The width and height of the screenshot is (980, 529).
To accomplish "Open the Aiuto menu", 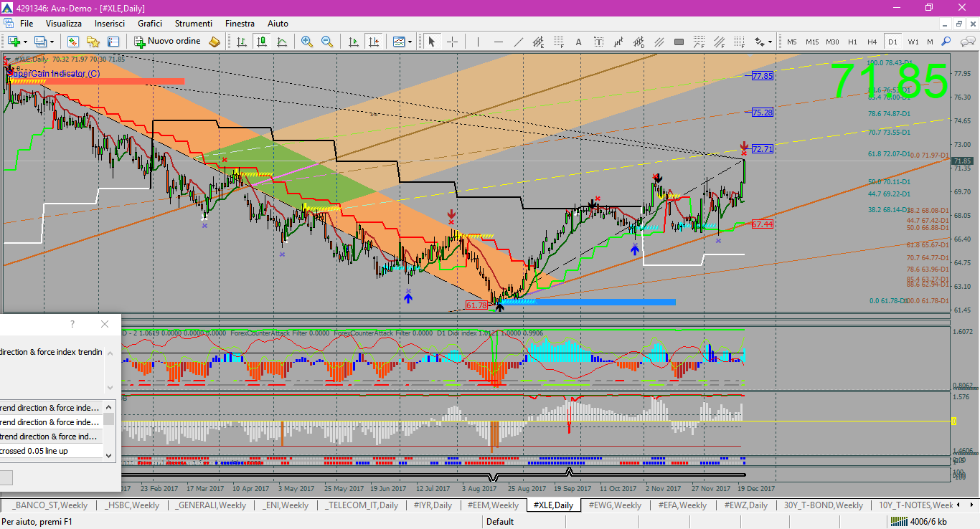I will pos(278,24).
